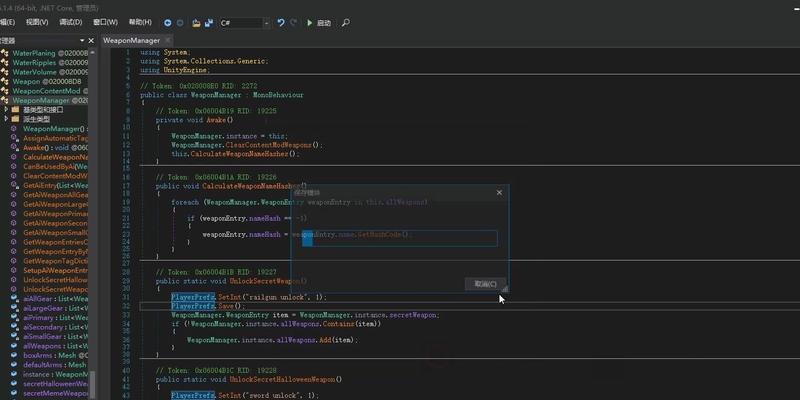Undo with the blue curved arrow
Image resolution: width=800 pixels, height=400 pixels.
tap(281, 23)
